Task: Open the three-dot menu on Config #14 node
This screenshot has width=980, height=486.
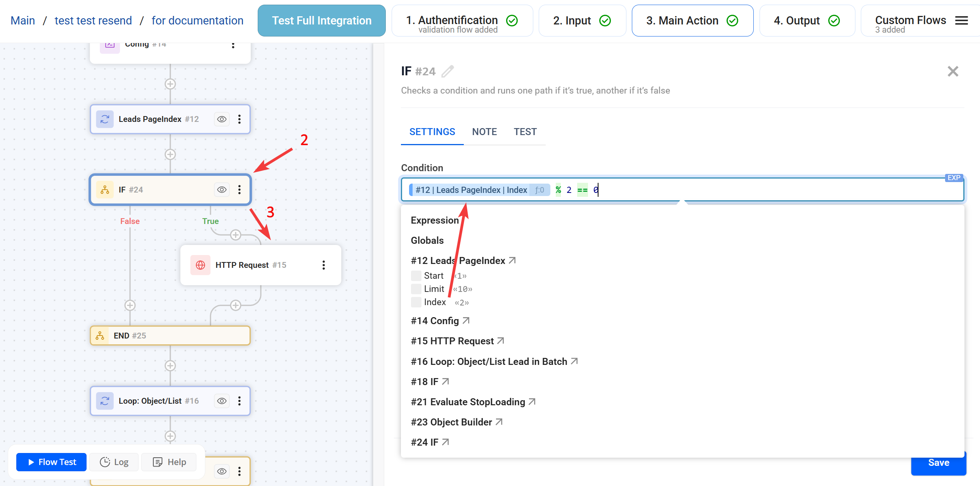Action: click(233, 45)
